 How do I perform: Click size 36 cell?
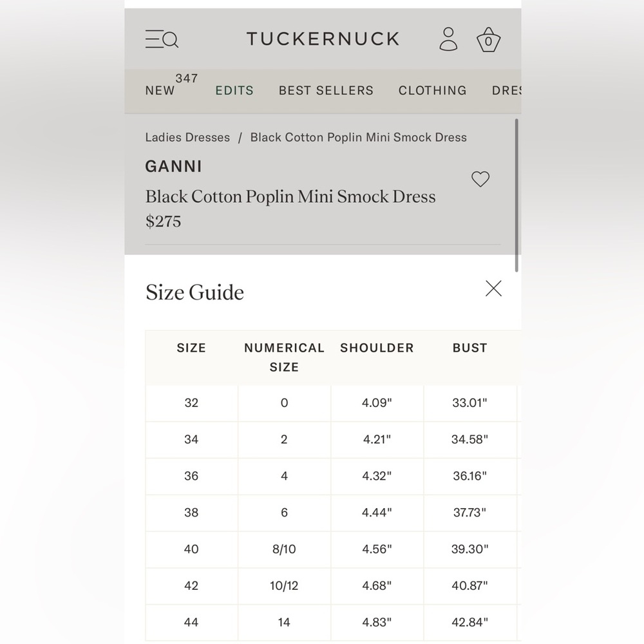(x=191, y=476)
